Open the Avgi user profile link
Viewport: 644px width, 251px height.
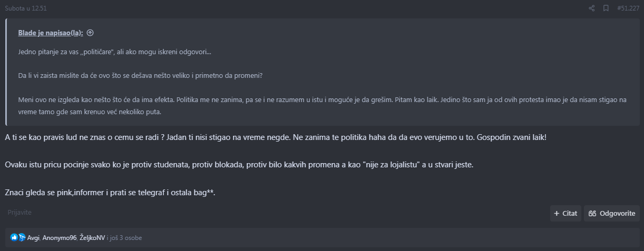click(34, 238)
